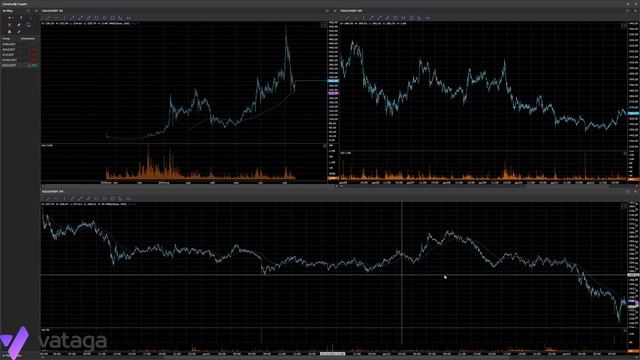Select the top-right chart title tab
This screenshot has height=360, width=640.
[352, 11]
